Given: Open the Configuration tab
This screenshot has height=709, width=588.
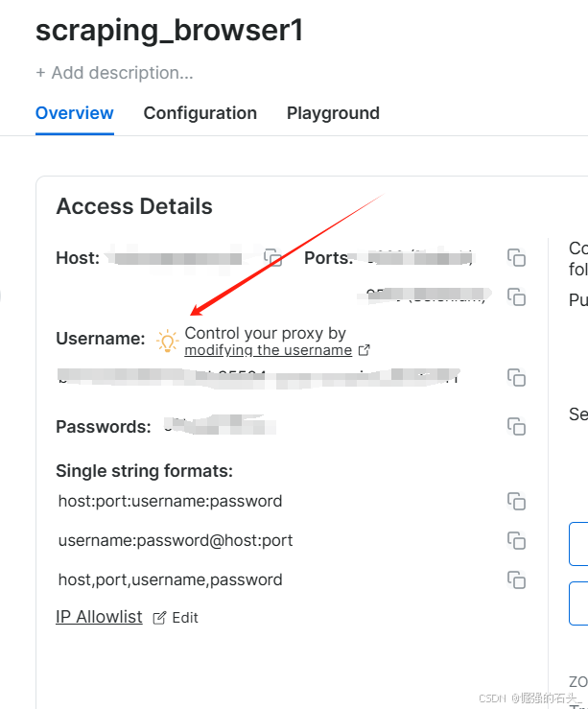Looking at the screenshot, I should pos(200,113).
